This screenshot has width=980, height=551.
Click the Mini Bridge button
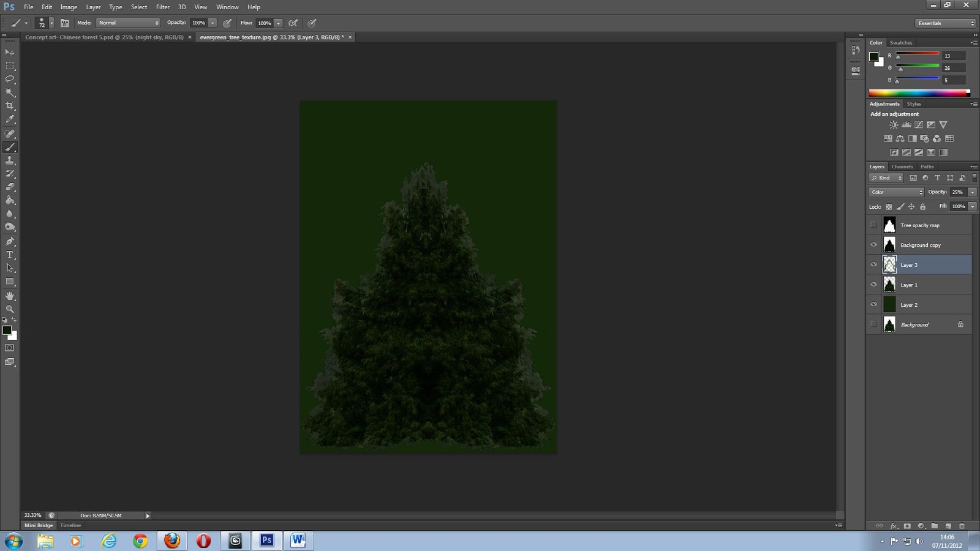37,525
